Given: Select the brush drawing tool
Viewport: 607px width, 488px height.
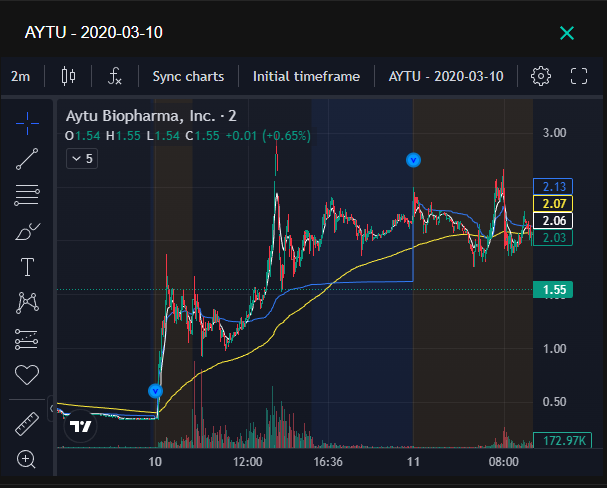Looking at the screenshot, I should (x=27, y=231).
